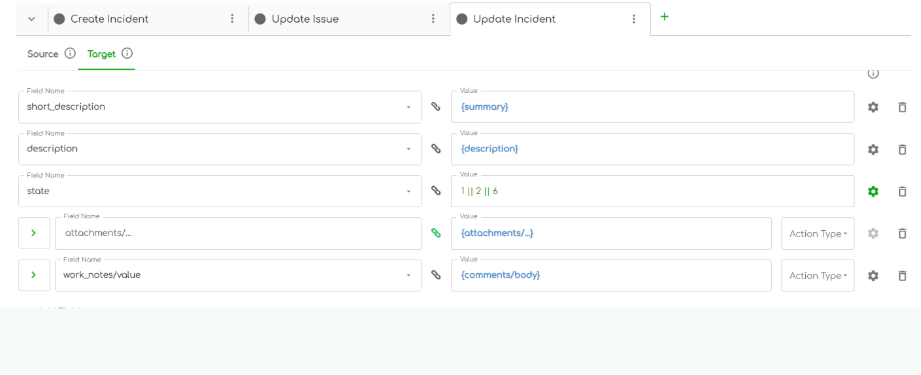Edit state value 1 || 2 || 6
921x375 pixels.
pos(653,191)
